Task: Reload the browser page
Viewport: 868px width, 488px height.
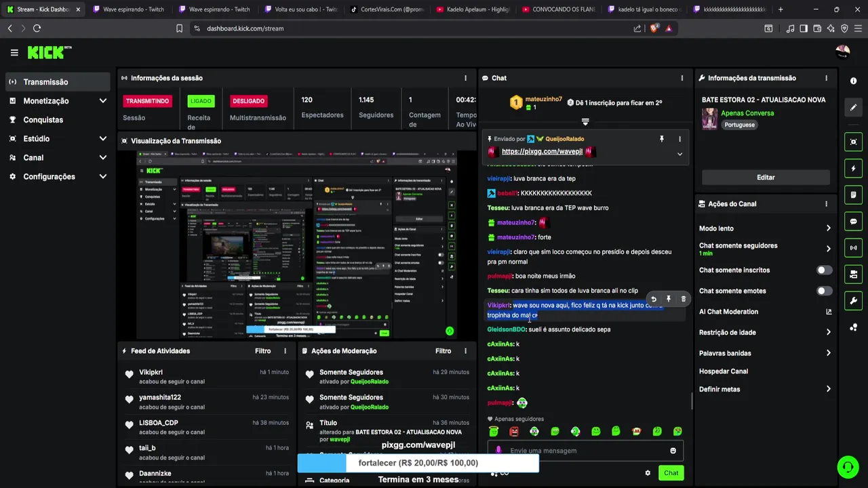Action: [x=37, y=28]
